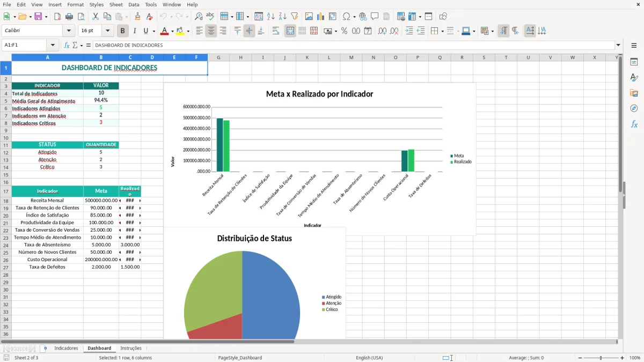Click the Clear Direct Formatting icon
The width and height of the screenshot is (644, 362).
pyautogui.click(x=149, y=17)
